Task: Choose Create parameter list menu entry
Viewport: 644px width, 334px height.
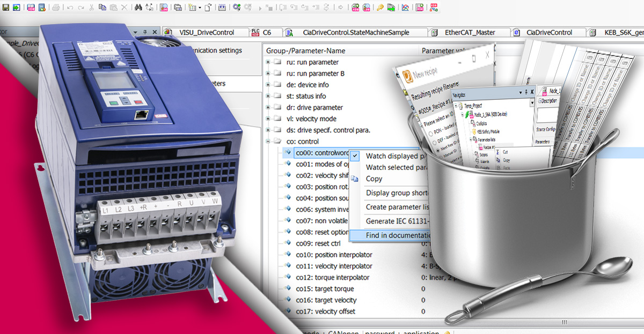Action: [x=398, y=207]
